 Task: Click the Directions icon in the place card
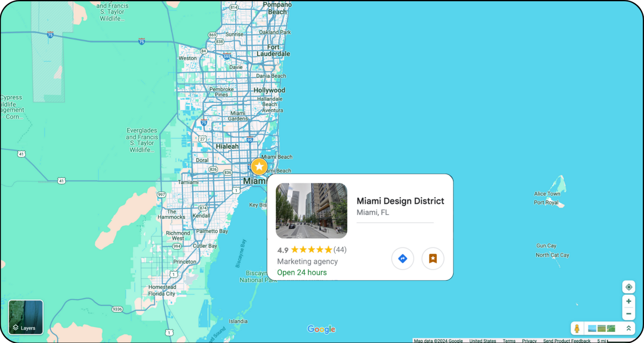click(402, 258)
